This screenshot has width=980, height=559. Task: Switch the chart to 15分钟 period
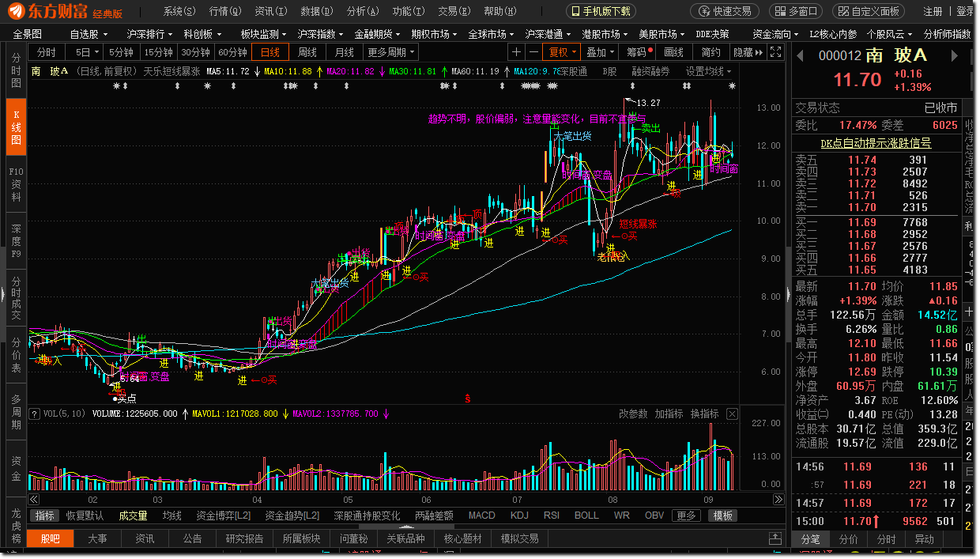pyautogui.click(x=158, y=52)
